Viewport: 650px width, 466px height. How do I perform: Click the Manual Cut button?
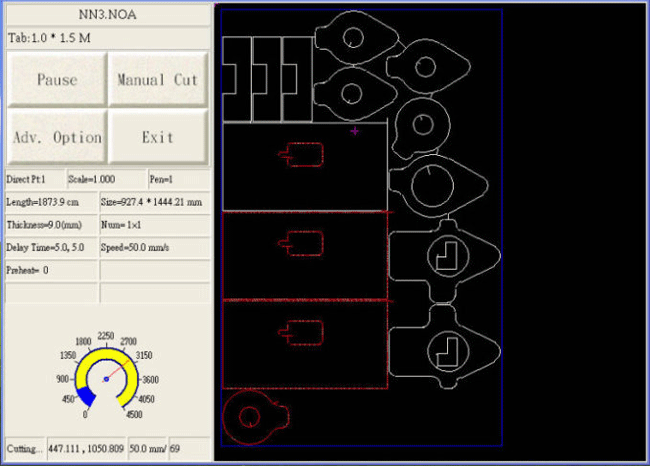click(158, 79)
